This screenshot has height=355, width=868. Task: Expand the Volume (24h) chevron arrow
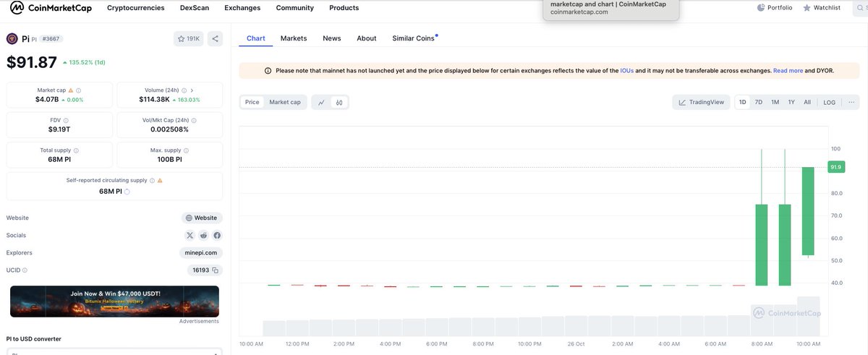tap(192, 90)
